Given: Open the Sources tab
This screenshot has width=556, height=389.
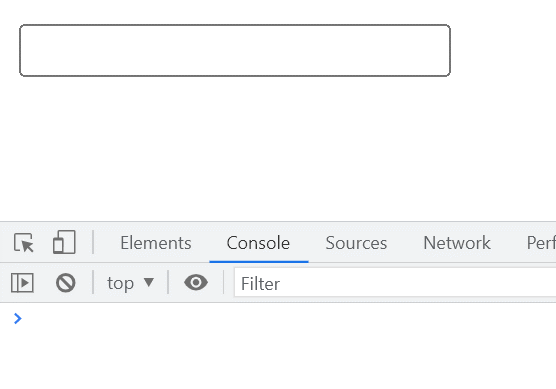Looking at the screenshot, I should (356, 243).
